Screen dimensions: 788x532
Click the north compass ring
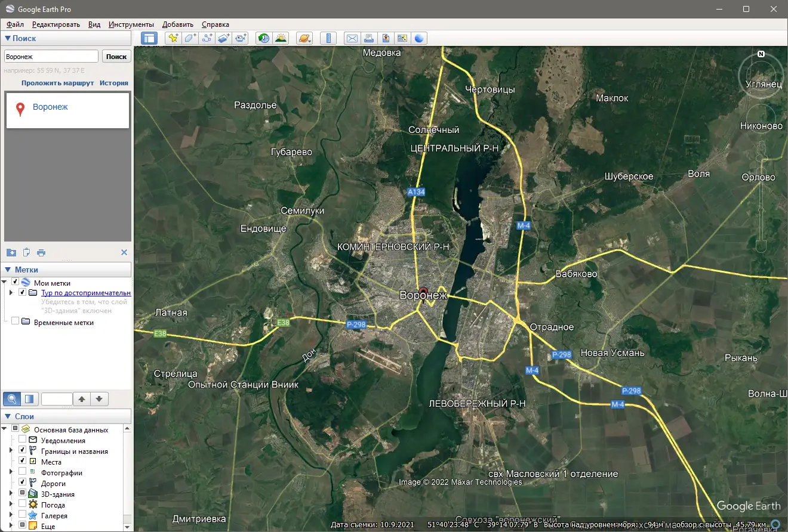tap(761, 75)
